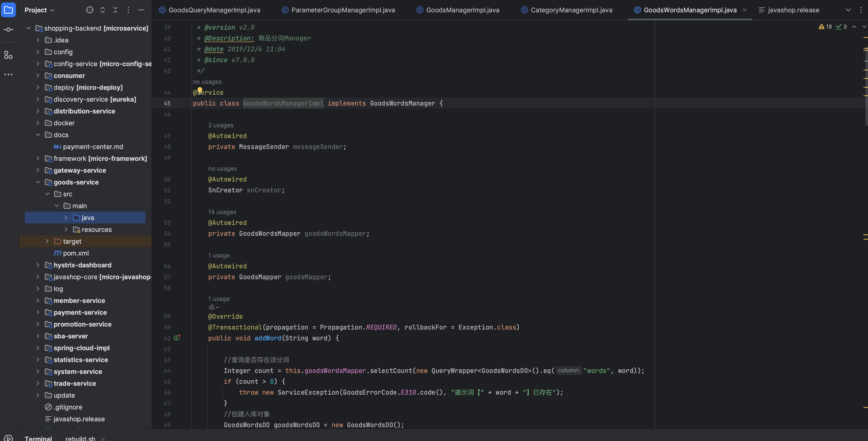Hide the Project panel with minimize icon
The width and height of the screenshot is (868, 441).
pos(141,10)
